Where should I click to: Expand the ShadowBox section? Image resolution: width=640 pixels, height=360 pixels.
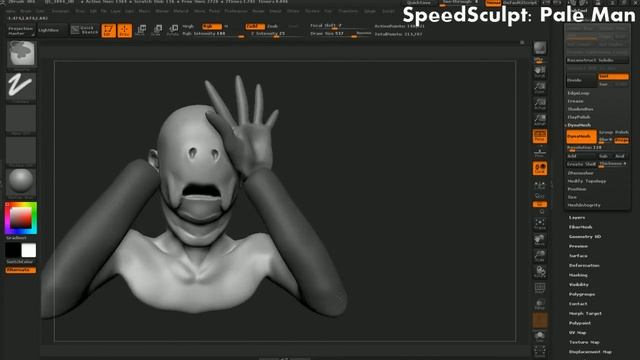(x=580, y=109)
